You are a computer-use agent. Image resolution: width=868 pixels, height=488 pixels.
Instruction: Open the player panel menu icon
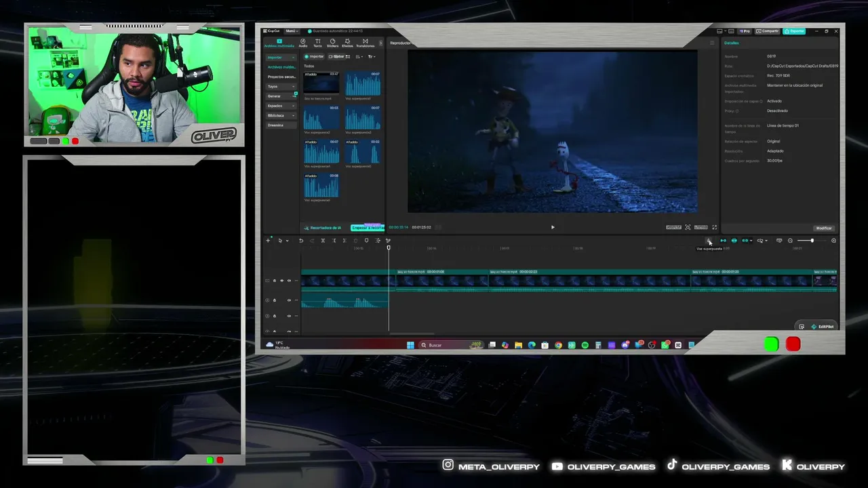(x=712, y=43)
